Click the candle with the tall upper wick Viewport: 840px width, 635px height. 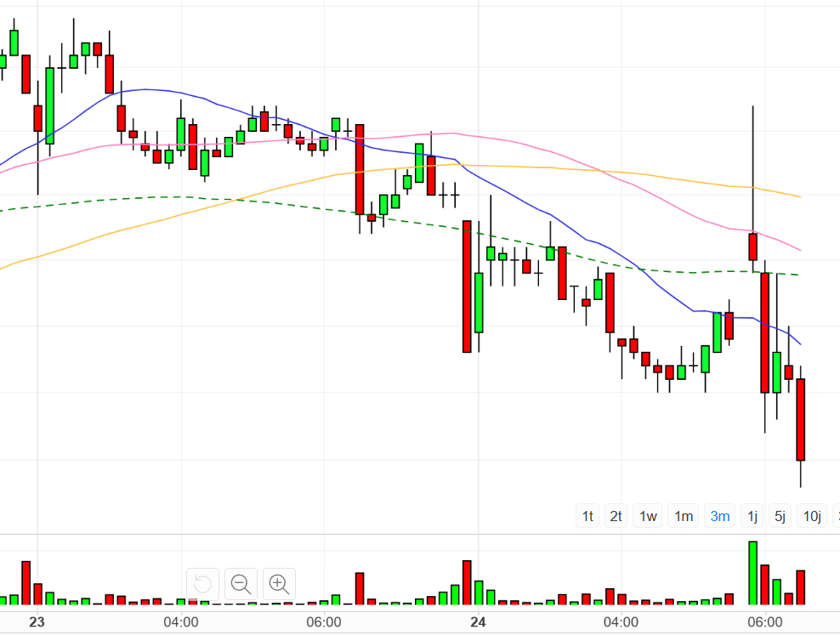tap(752, 247)
